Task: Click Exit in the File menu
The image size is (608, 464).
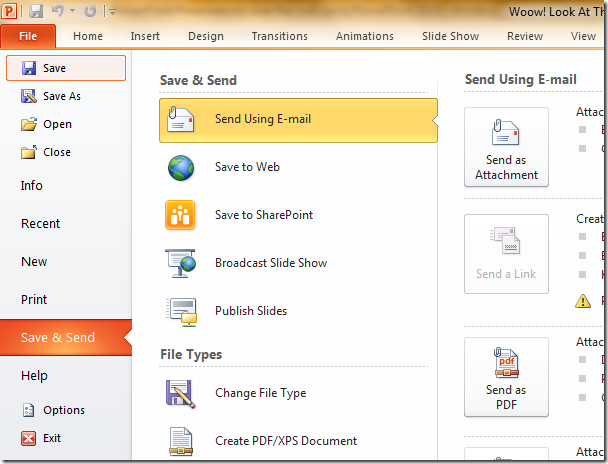Action: tap(52, 438)
